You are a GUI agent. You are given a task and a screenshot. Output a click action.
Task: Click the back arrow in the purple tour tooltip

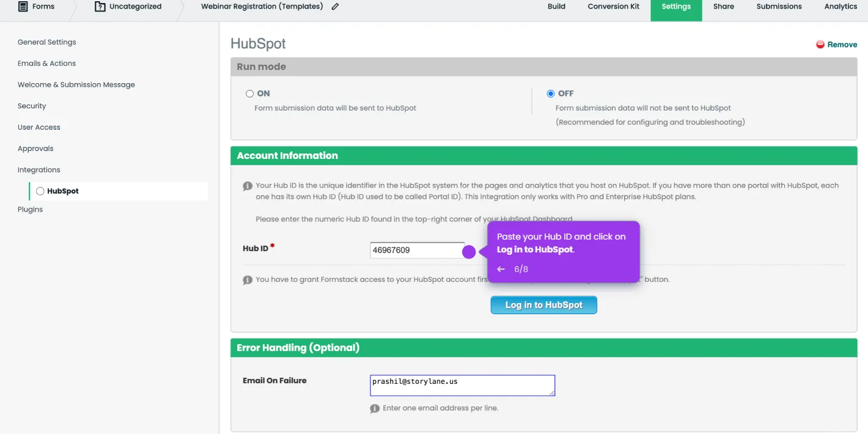(x=501, y=269)
